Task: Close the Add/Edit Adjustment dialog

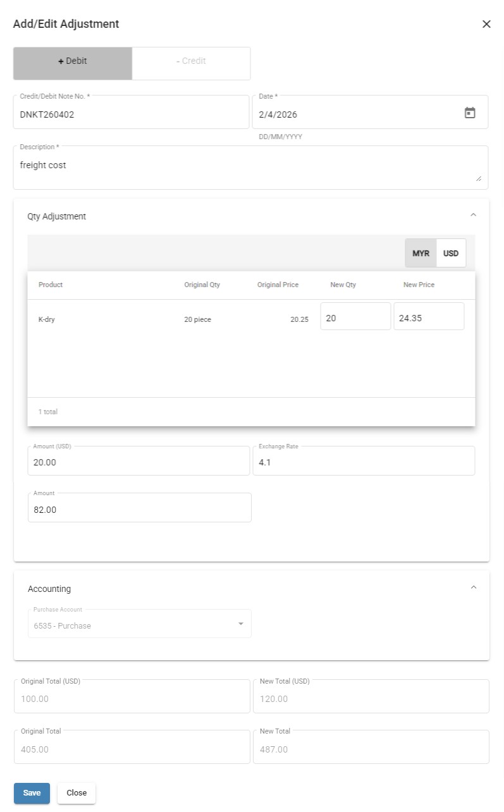Action: [x=486, y=24]
